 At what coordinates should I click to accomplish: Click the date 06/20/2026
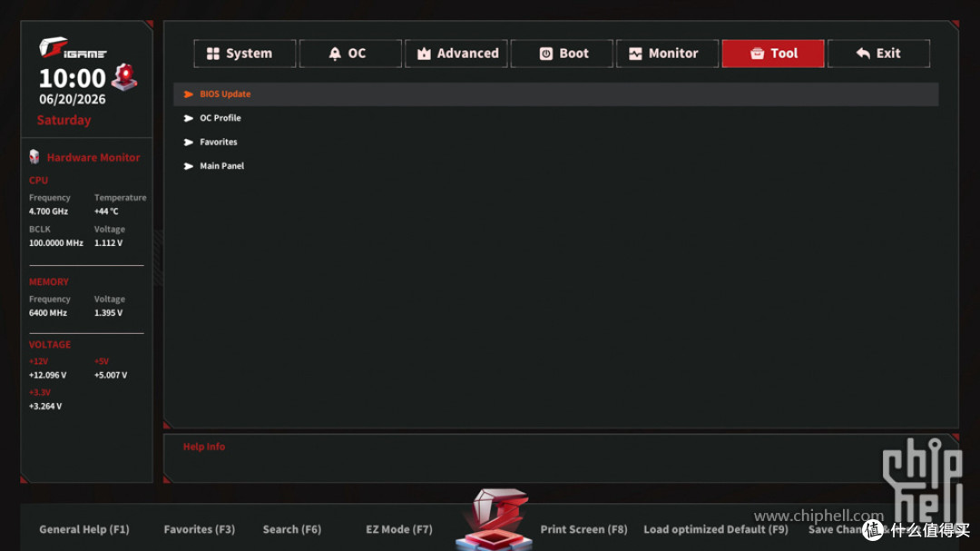tap(73, 100)
